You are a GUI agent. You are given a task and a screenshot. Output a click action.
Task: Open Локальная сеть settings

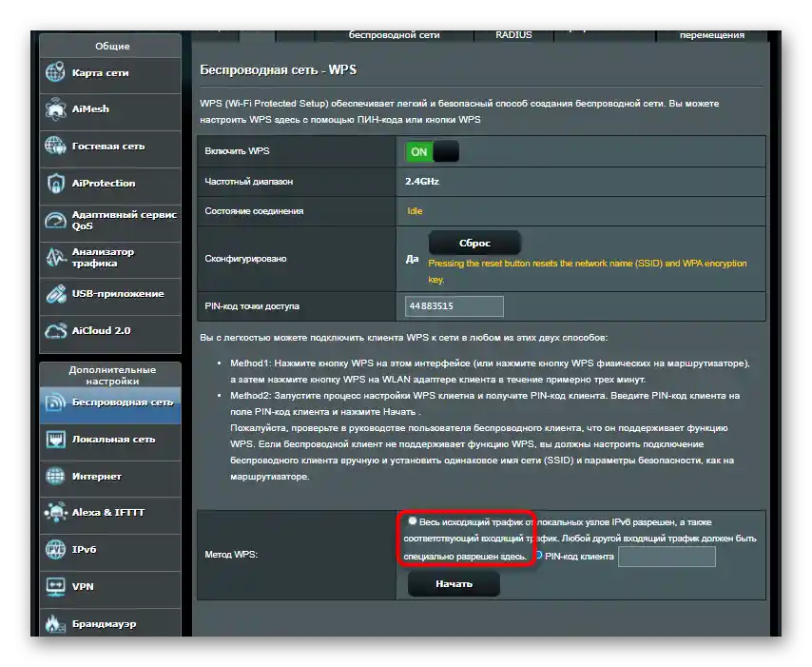[x=110, y=442]
